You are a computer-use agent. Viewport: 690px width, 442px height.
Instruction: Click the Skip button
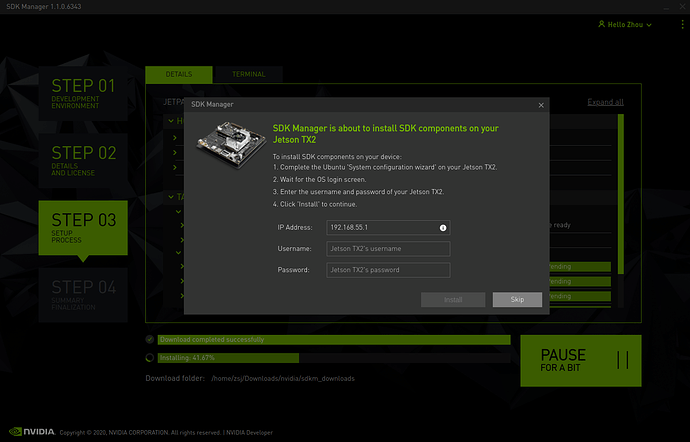517,300
